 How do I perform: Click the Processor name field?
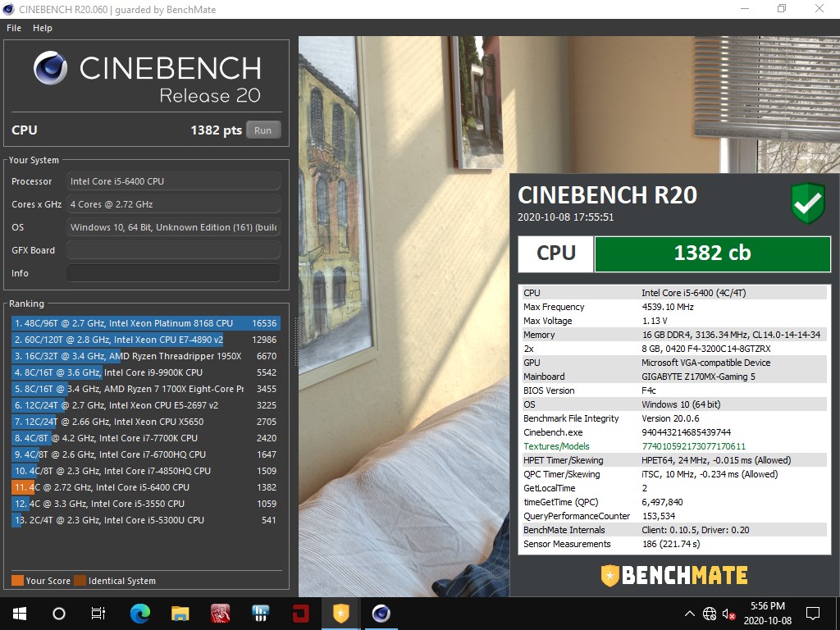tap(173, 181)
